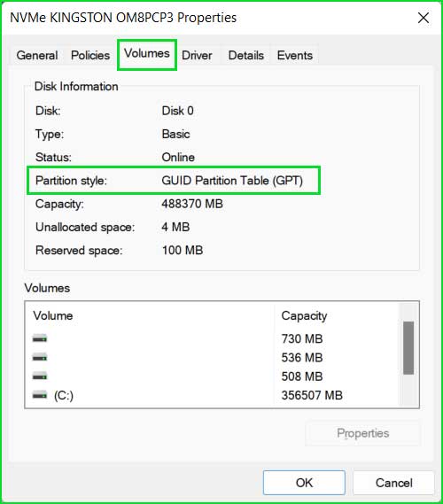Open the Policies tab
Viewport: 443px width, 504px height.
90,55
